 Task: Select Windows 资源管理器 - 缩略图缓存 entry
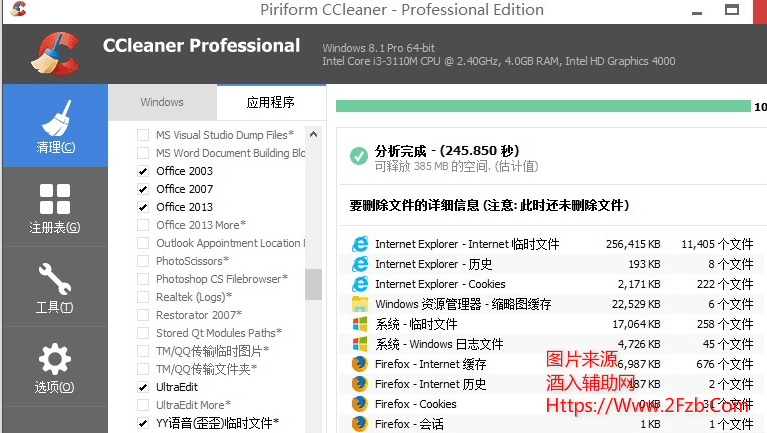553,304
